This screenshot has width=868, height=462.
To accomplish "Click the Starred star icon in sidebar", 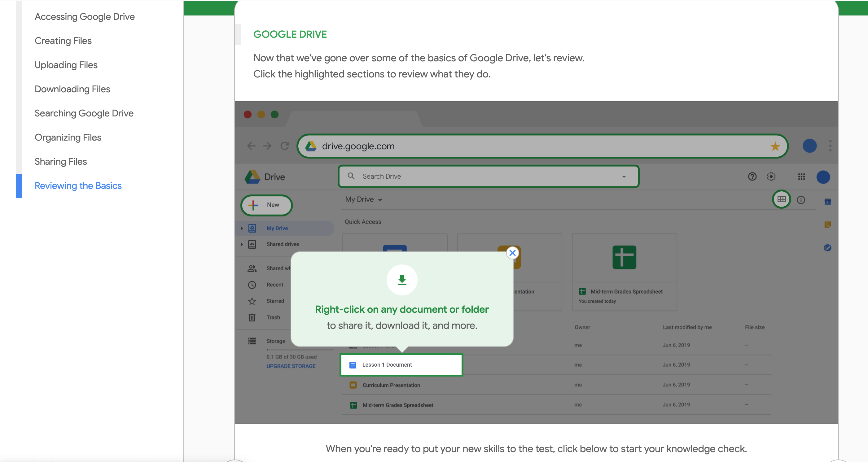I will pos(252,301).
